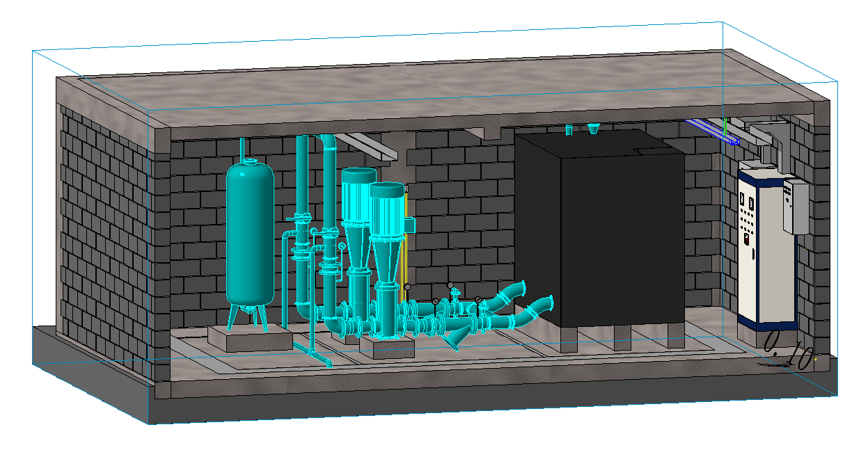
Task: Select the gray wall-mounted box beside the cabinet
Action: (x=796, y=207)
